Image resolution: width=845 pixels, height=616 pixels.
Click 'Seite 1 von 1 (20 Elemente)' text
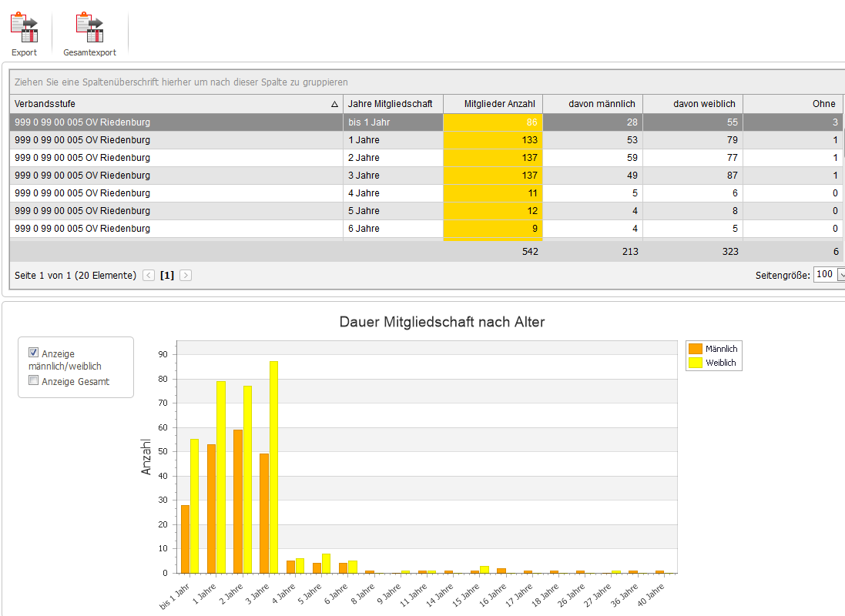(75, 276)
